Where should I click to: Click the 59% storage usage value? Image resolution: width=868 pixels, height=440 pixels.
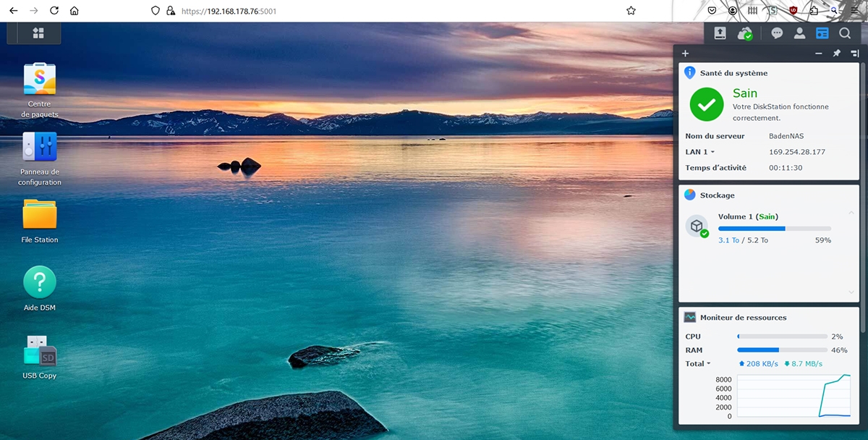(823, 240)
